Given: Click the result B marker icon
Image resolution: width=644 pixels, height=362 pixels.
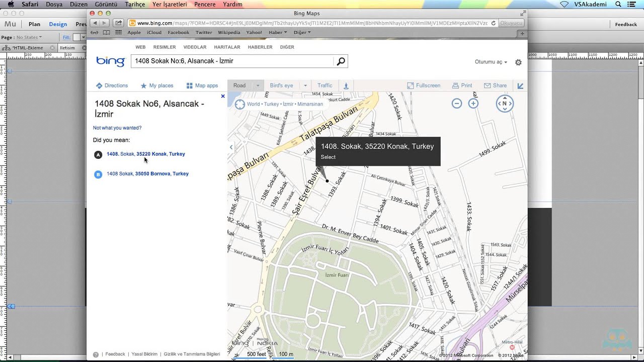Looking at the screenshot, I should 99,174.
